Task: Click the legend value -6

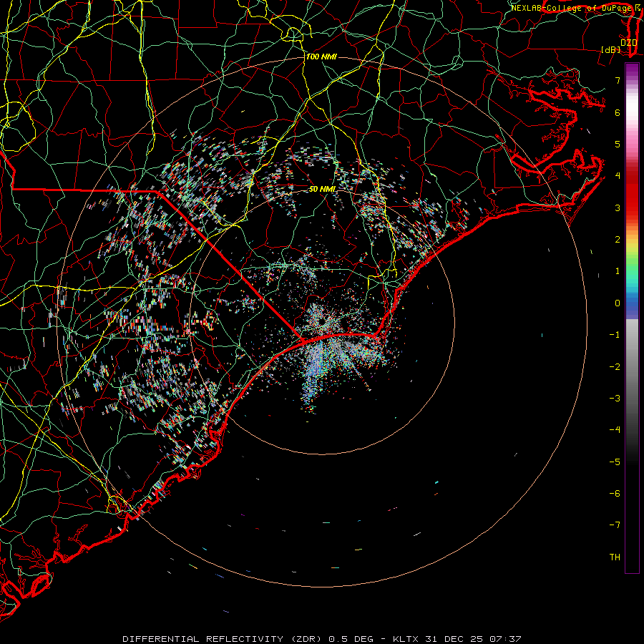Action: pos(615,494)
